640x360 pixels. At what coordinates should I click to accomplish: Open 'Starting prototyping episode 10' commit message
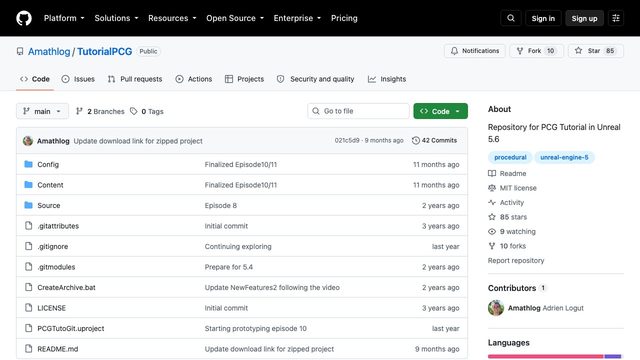point(256,328)
